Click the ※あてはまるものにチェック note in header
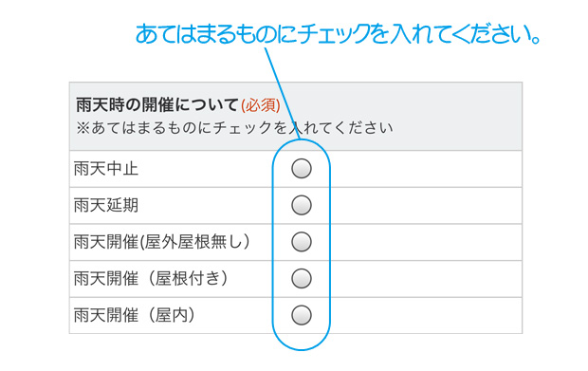This screenshot has width=588, height=371. click(234, 128)
